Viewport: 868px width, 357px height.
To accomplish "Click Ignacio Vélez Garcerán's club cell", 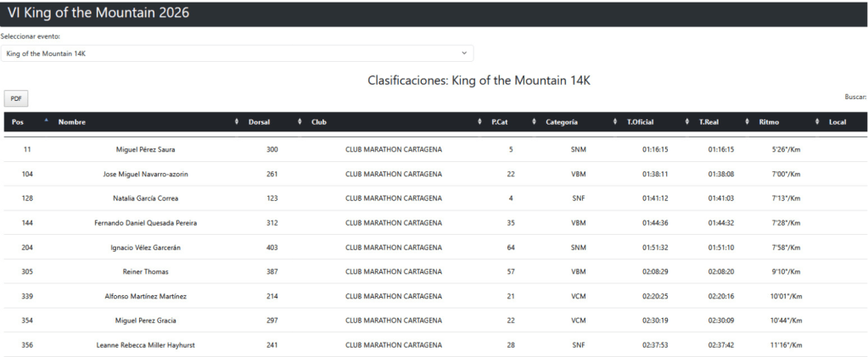I will tap(393, 248).
